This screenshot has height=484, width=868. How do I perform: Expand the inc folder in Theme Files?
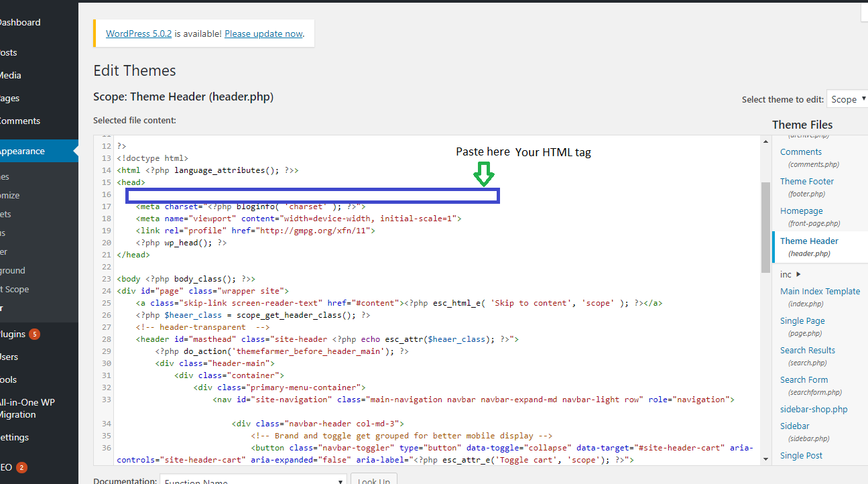791,274
